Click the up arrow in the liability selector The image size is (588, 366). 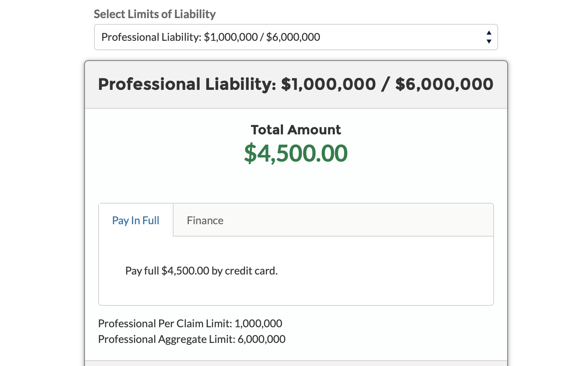(x=489, y=33)
